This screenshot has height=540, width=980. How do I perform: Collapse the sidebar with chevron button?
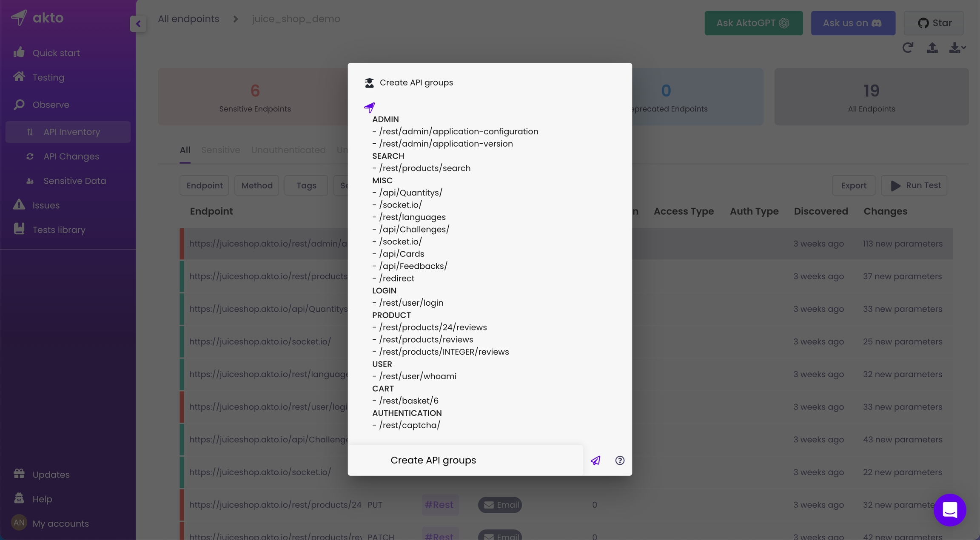coord(138,24)
